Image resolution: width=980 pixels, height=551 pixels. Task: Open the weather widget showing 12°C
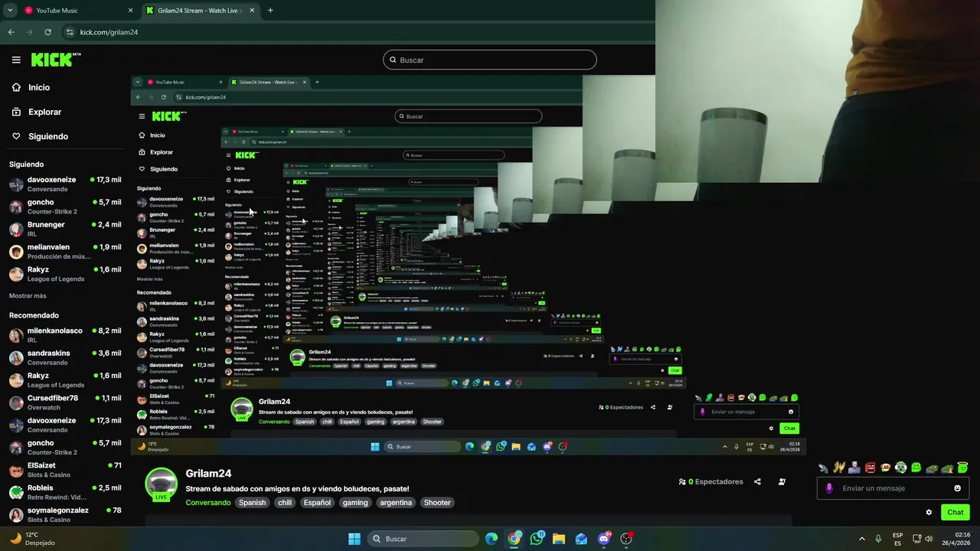(31, 539)
